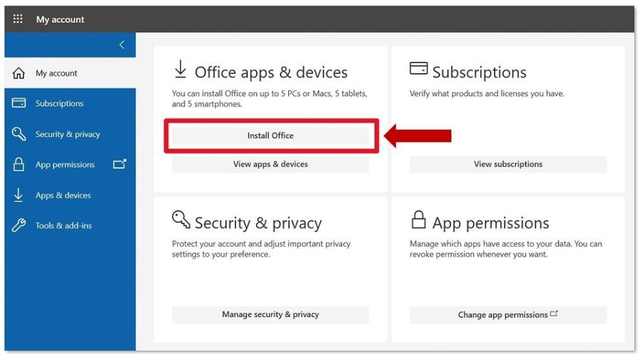The image size is (644, 359).
Task: Click external link icon beside App permissions
Action: pos(119,164)
